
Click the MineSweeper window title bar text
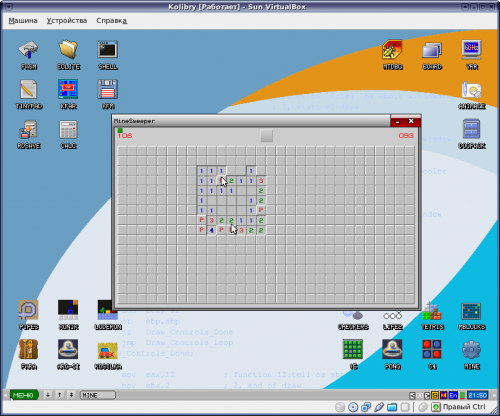[134, 121]
